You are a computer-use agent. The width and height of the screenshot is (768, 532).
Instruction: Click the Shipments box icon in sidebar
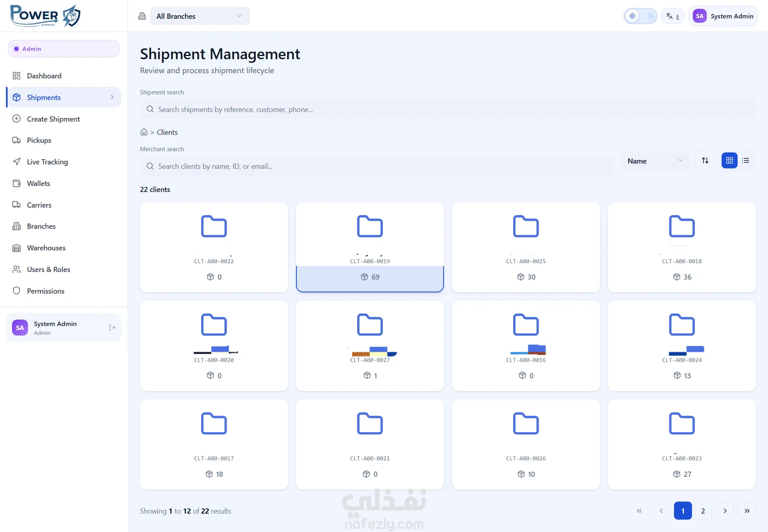(x=16, y=97)
